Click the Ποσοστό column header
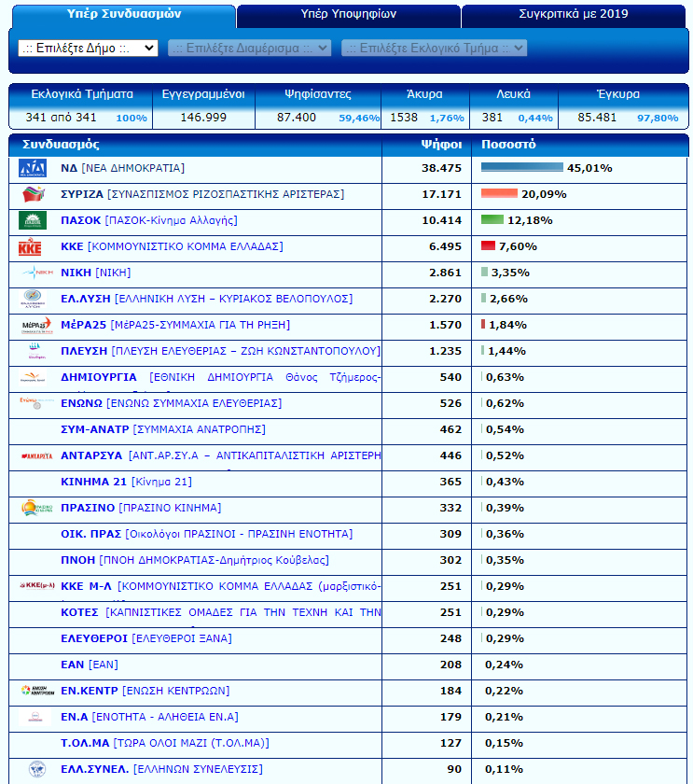The height and width of the screenshot is (784, 693). [x=508, y=145]
